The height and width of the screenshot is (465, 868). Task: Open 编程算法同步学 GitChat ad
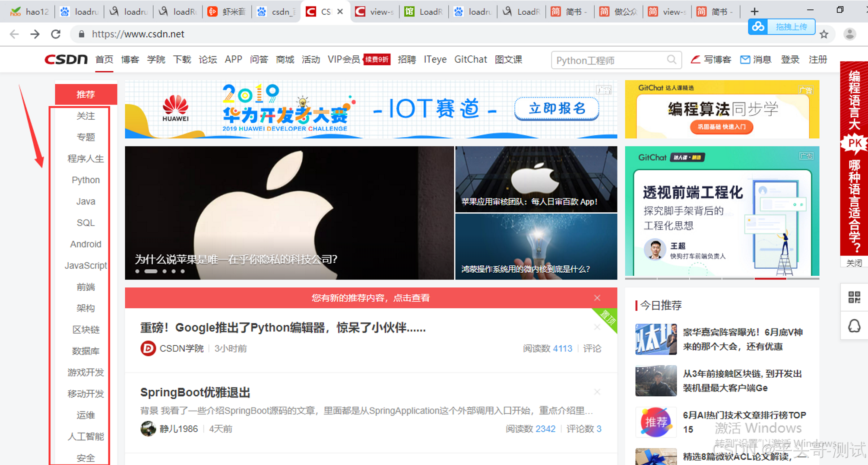point(722,109)
